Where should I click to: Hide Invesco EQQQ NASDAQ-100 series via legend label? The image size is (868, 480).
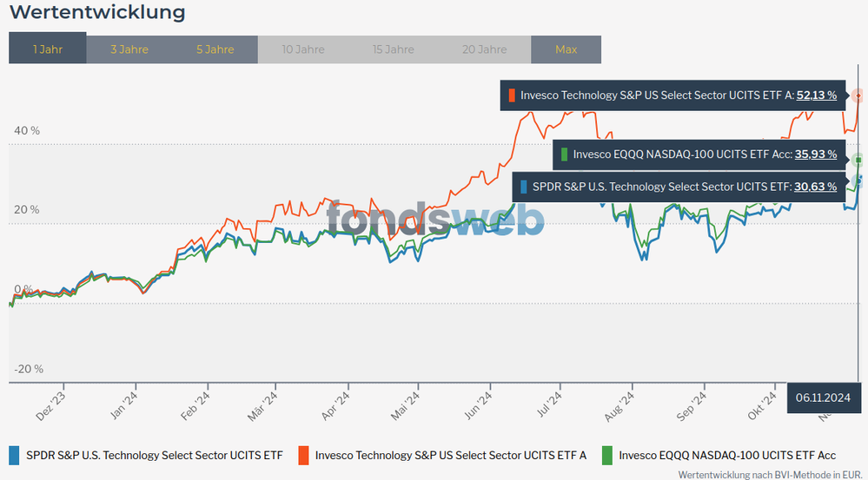[727, 455]
